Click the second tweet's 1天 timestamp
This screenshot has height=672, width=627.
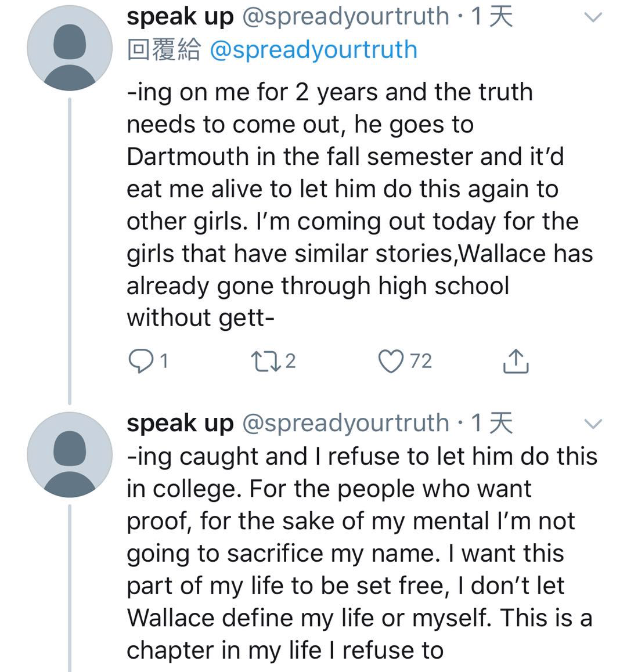coord(492,424)
